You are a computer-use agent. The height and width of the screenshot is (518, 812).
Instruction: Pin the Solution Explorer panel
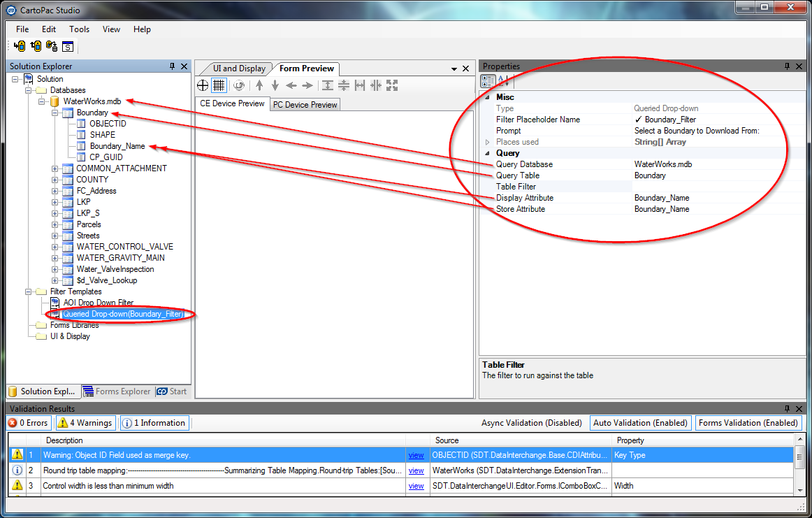pos(173,66)
